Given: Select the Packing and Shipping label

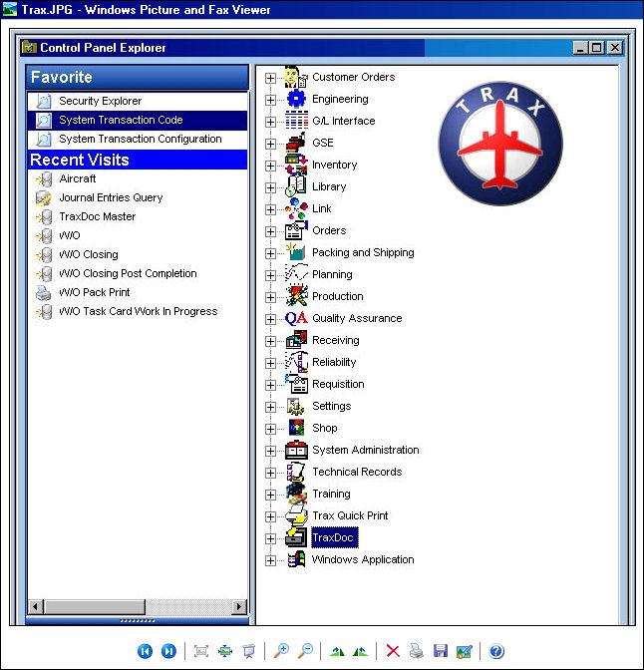Looking at the screenshot, I should pyautogui.click(x=363, y=252).
